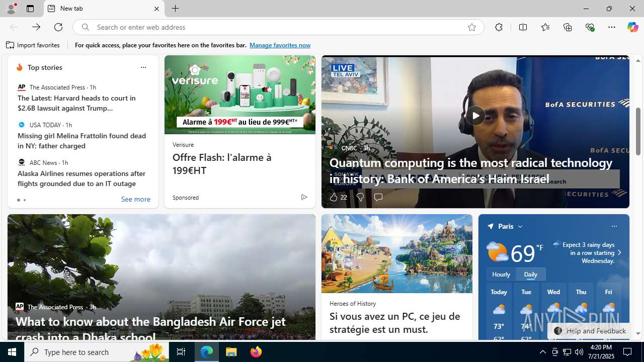Open the Favorites hub icon
This screenshot has width=644, height=362.
545,27
